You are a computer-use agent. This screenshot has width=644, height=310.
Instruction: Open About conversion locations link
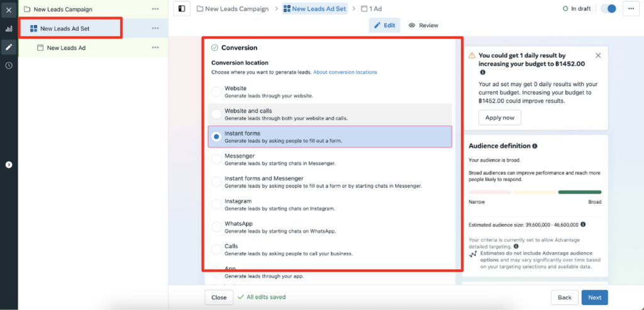coord(345,72)
